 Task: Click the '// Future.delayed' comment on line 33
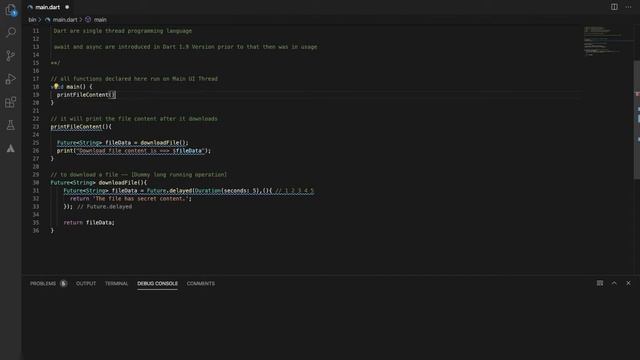[x=104, y=207]
